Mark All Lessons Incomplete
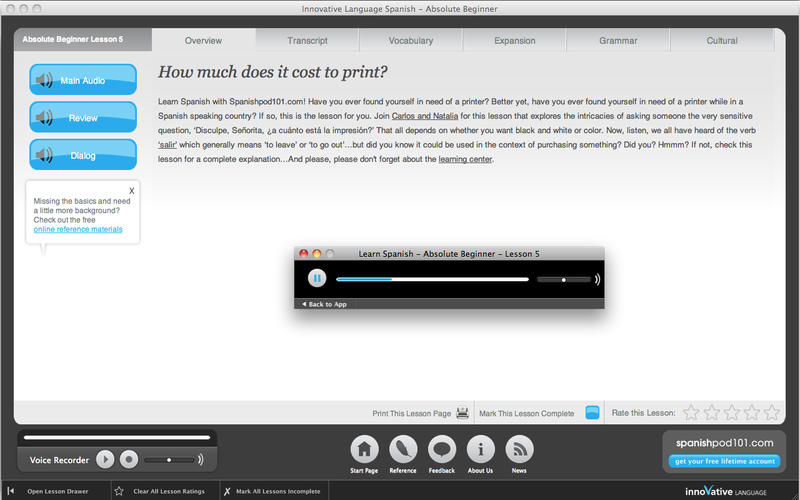Image resolution: width=800 pixels, height=500 pixels. pyautogui.click(x=278, y=491)
